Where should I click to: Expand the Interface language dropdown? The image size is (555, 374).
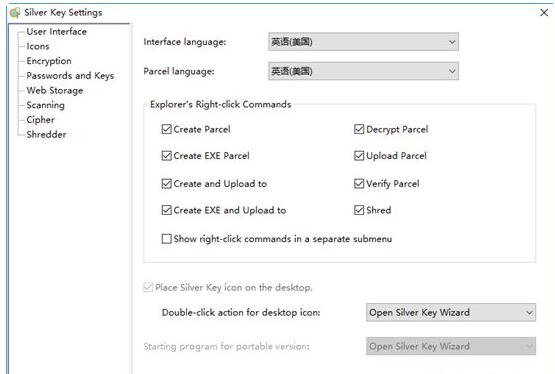363,42
